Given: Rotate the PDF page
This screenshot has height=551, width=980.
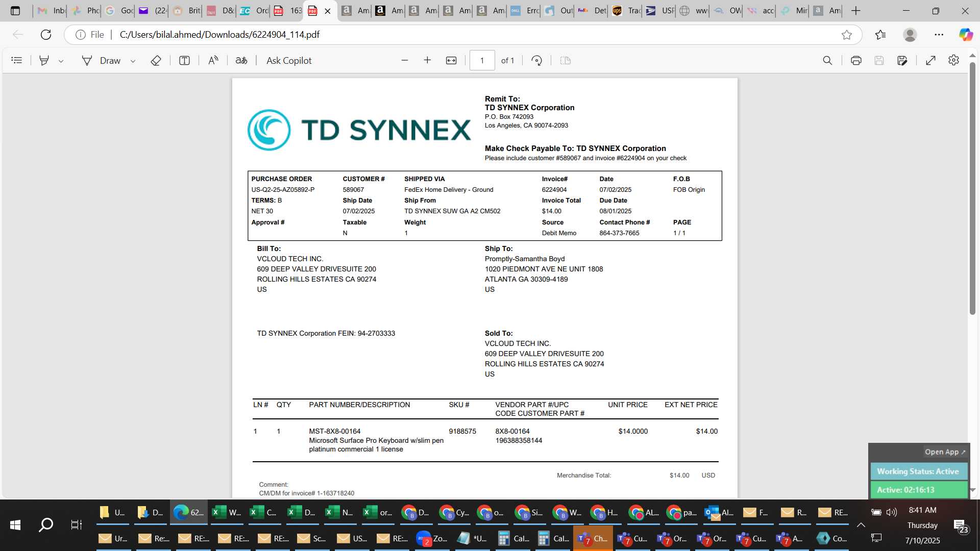Looking at the screenshot, I should pyautogui.click(x=536, y=60).
